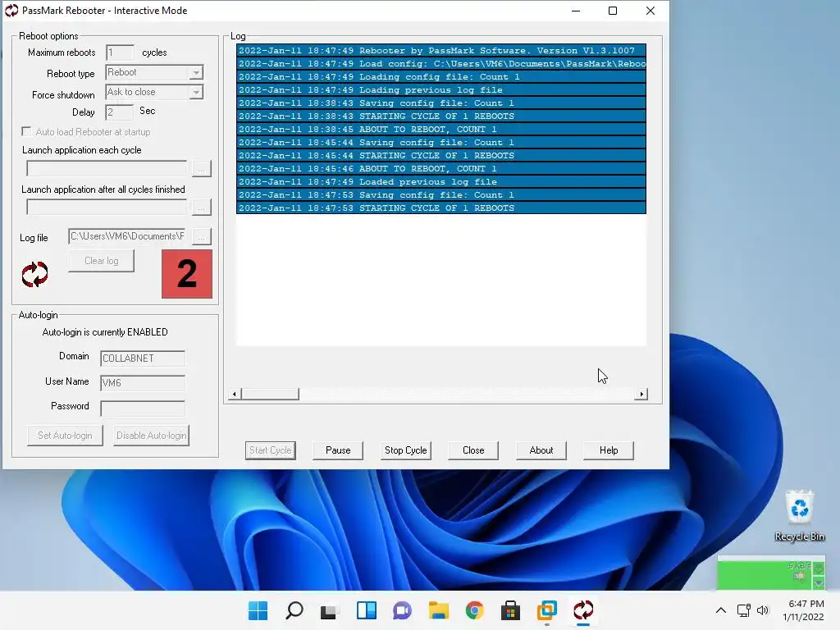Image resolution: width=840 pixels, height=630 pixels.
Task: Open the About dialog button
Action: point(541,450)
